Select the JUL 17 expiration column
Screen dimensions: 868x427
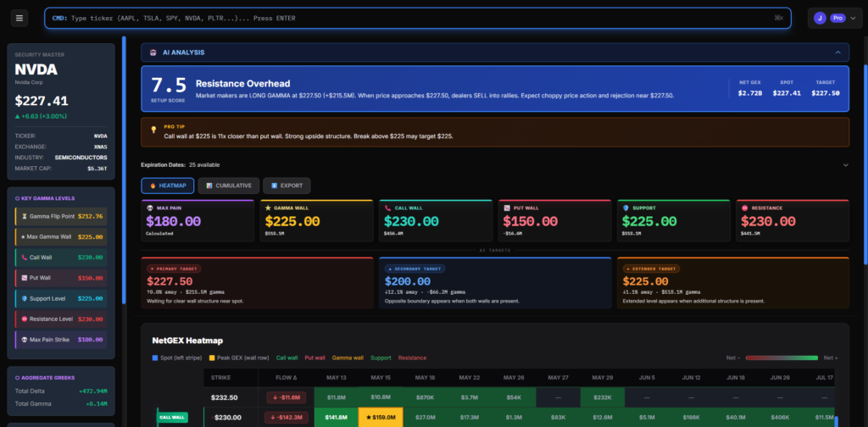[825, 378]
